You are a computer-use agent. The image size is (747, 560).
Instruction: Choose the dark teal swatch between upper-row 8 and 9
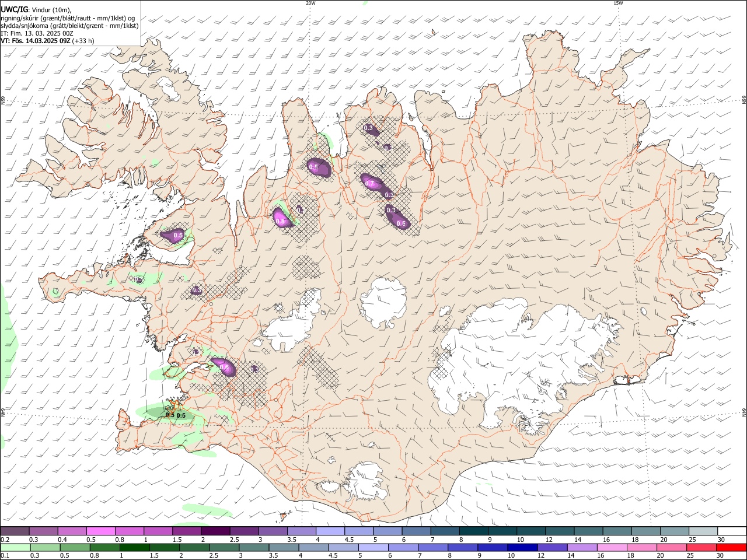coord(473,531)
